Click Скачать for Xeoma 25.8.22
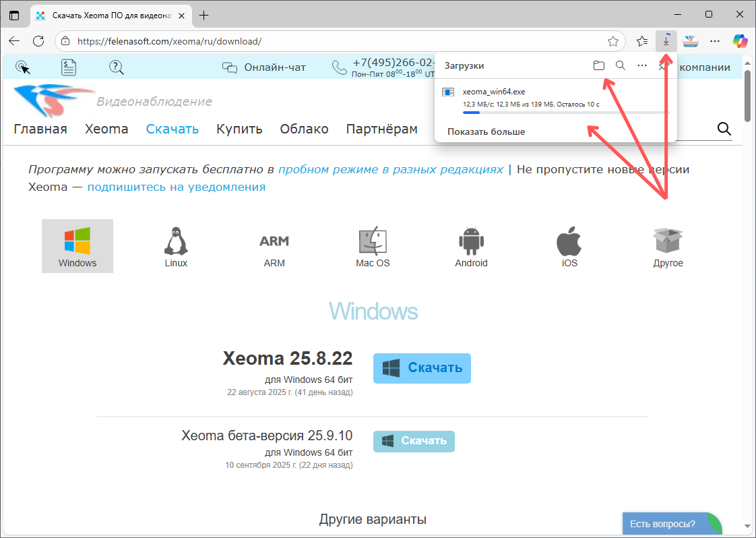Image resolution: width=756 pixels, height=538 pixels. [422, 368]
